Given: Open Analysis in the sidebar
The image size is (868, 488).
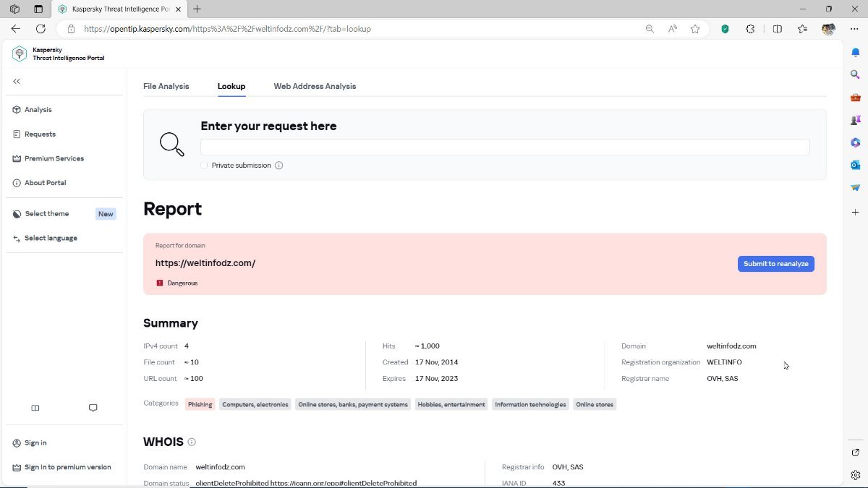Looking at the screenshot, I should coord(33,110).
